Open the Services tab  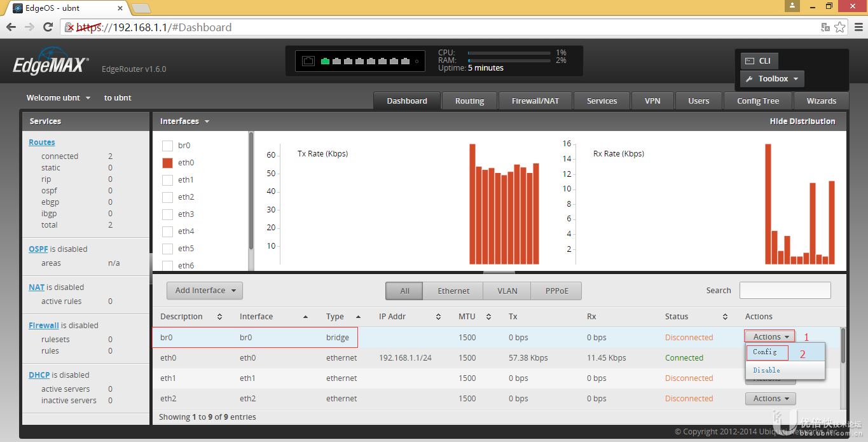coord(602,101)
